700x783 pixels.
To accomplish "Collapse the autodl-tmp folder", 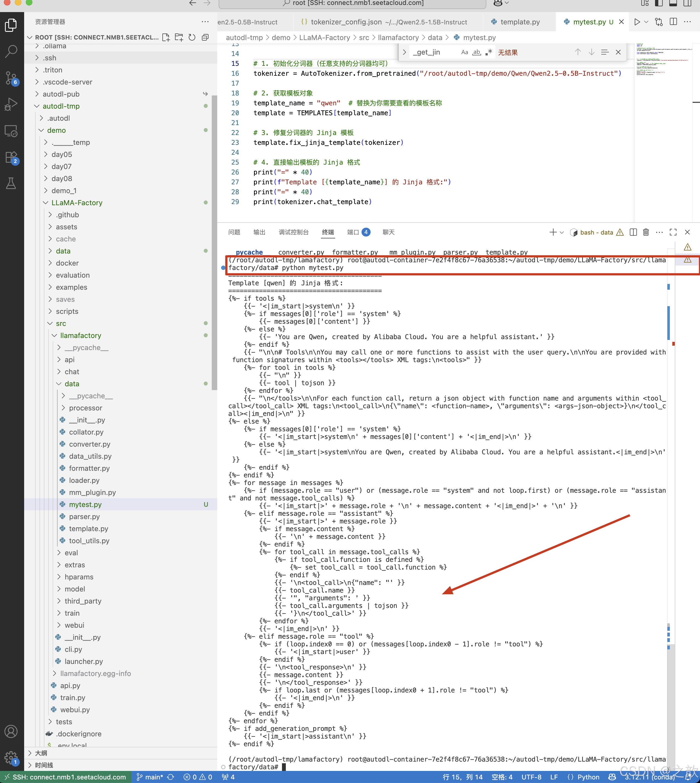I will [x=120, y=106].
